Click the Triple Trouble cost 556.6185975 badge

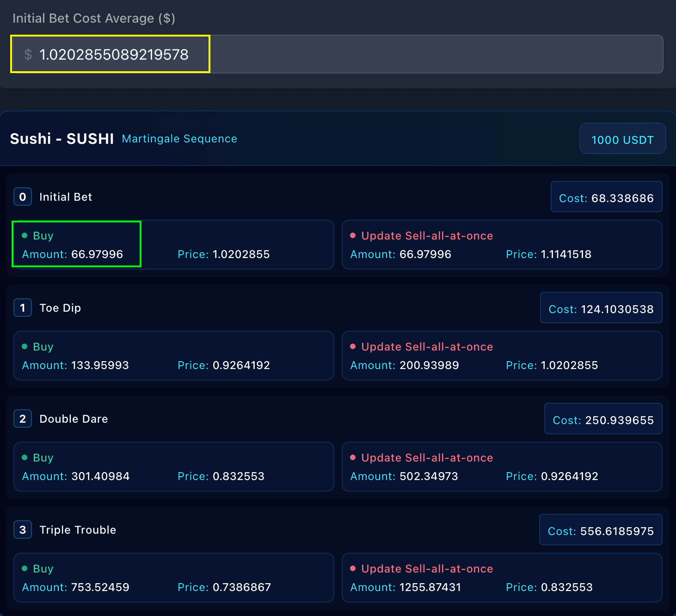pos(600,531)
